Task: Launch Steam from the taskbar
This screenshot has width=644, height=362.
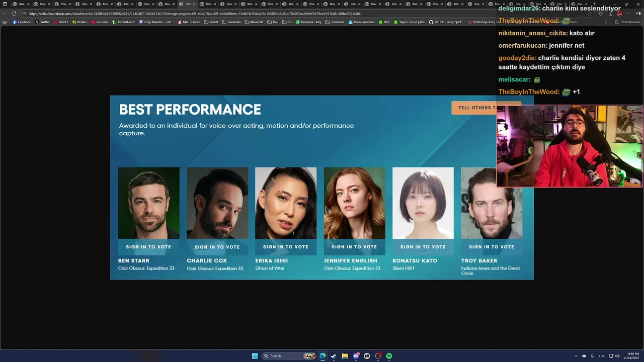Action: 334,356
